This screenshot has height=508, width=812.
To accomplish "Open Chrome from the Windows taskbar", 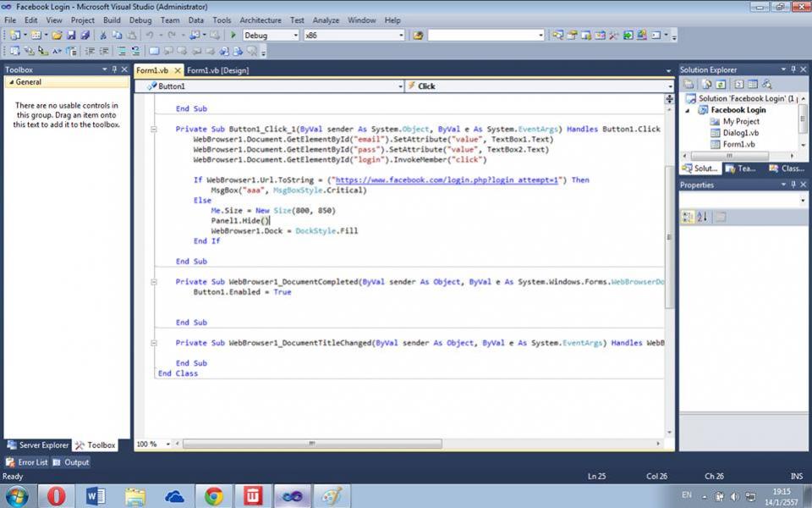I will coord(214,497).
